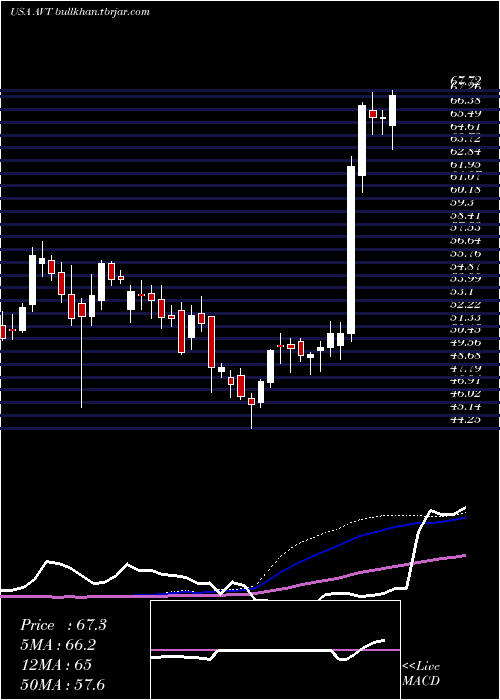Click the '12MA : 65' value
The image size is (500, 700).
click(56, 664)
